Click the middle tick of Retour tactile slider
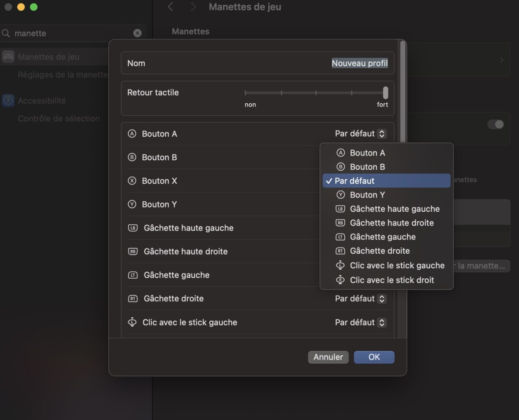 click(x=316, y=92)
